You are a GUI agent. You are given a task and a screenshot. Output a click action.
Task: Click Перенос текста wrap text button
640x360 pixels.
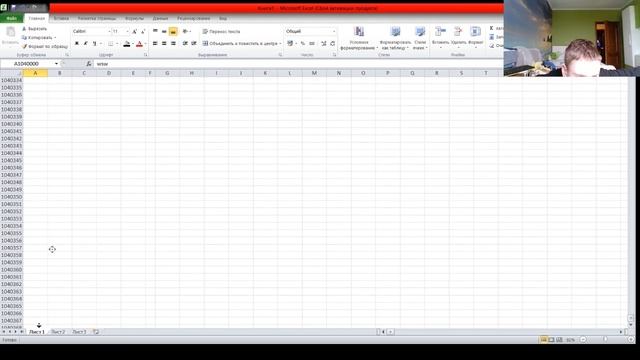click(x=222, y=31)
